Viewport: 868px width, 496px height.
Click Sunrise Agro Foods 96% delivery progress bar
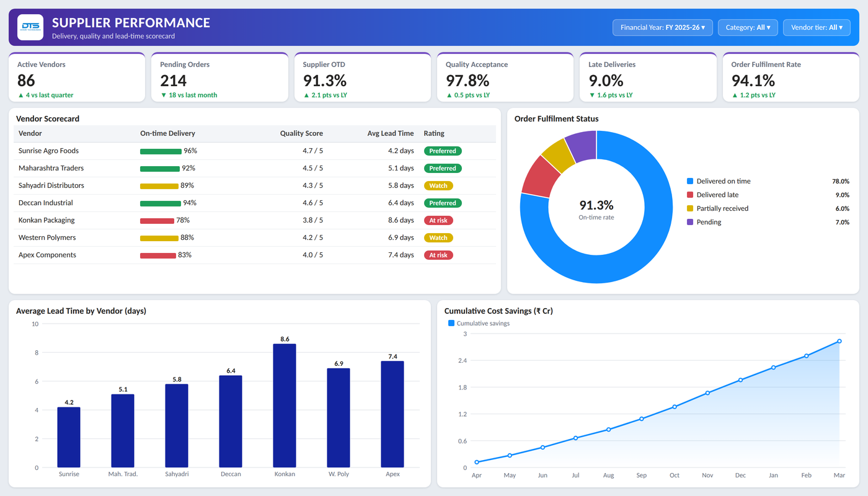(161, 151)
